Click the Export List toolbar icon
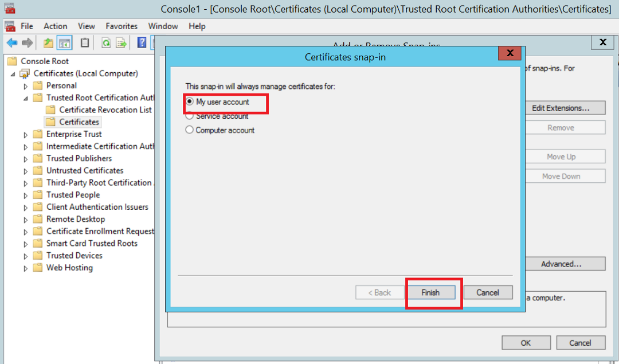The height and width of the screenshot is (364, 619). (x=122, y=43)
